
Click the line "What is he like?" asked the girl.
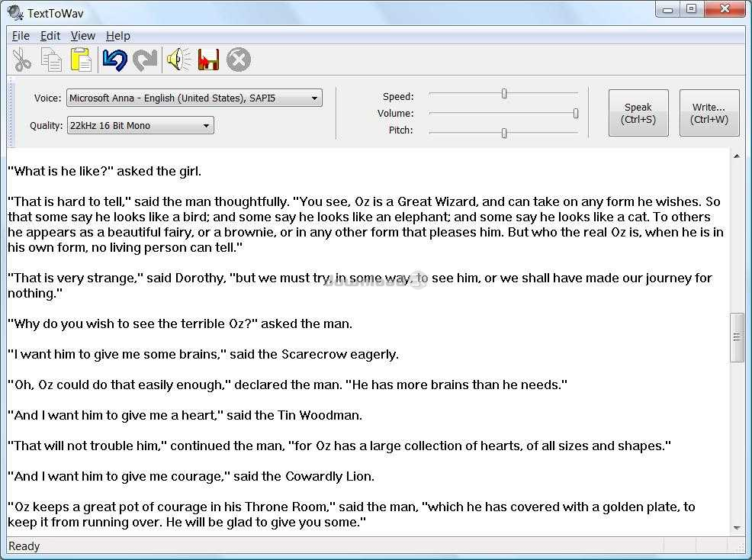click(x=104, y=172)
